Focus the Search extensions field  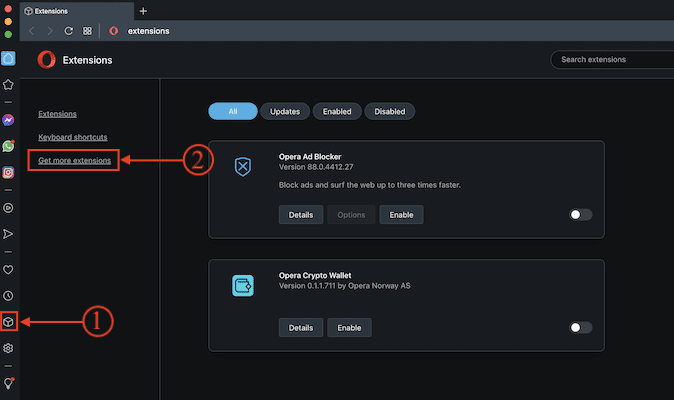click(612, 60)
